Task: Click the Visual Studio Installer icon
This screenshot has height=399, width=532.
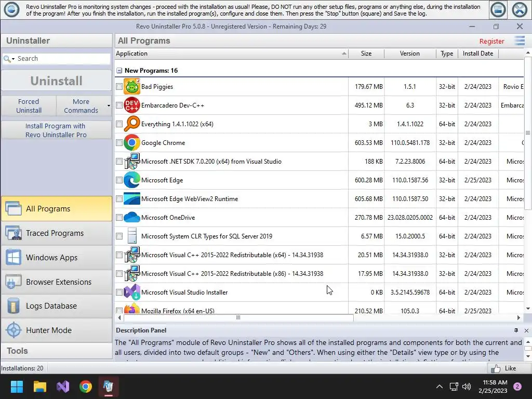Action: coord(131,292)
